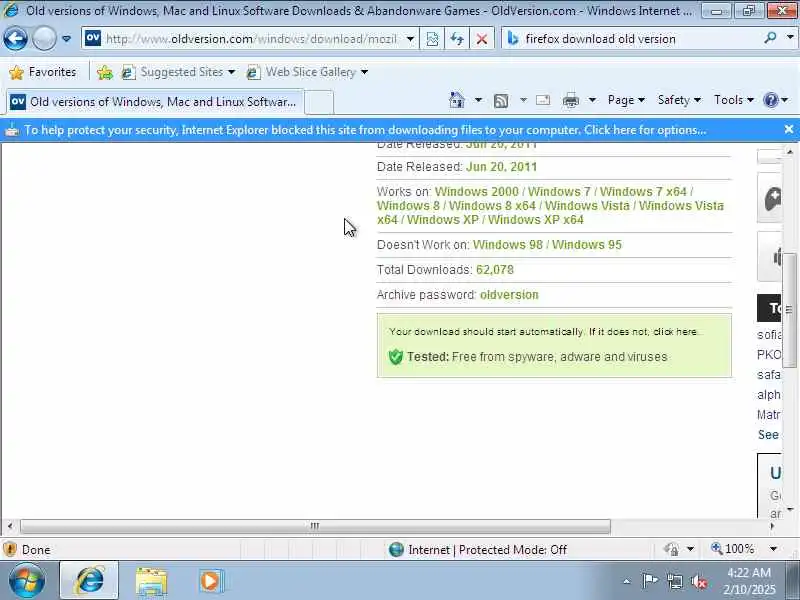Open the recent pages dropdown next to Forward
The height and width of the screenshot is (600, 800).
click(66, 39)
